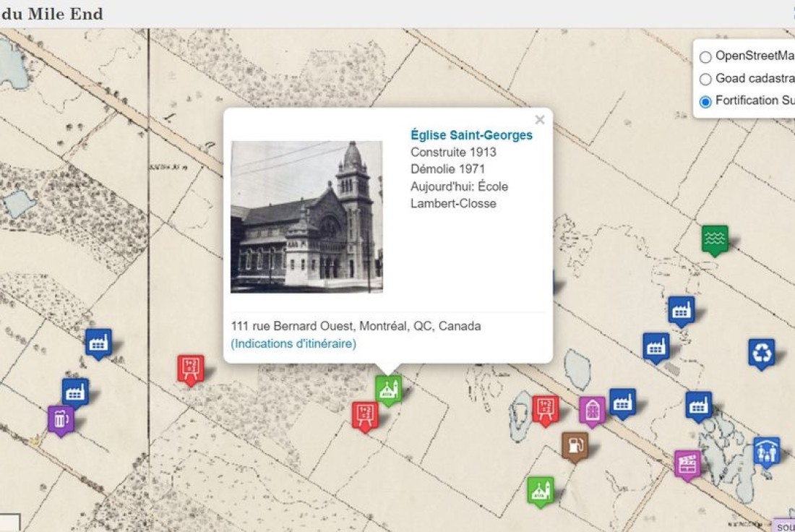The image size is (795, 532).
Task: Open the green church marker at bottom center
Action: click(541, 489)
